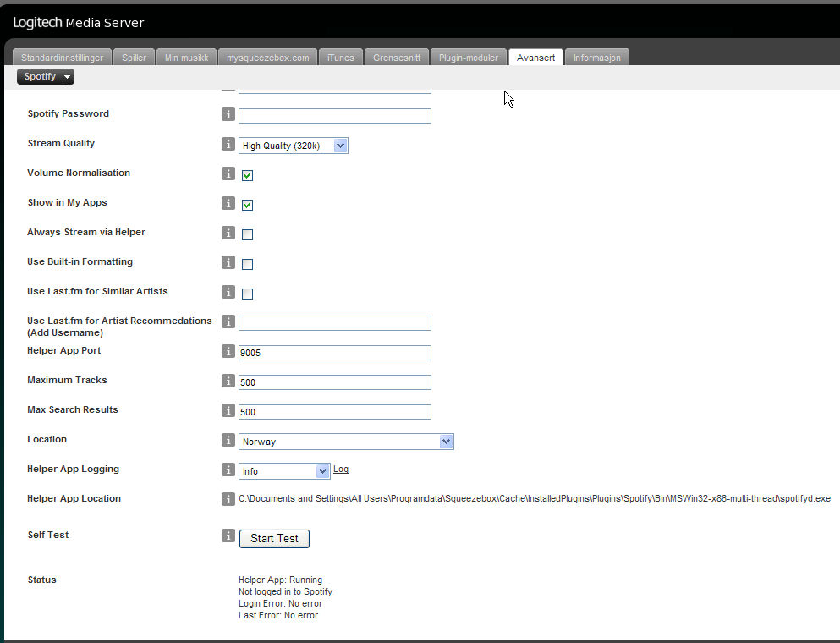This screenshot has height=643, width=840.
Task: Click the info icon for Stream Quality
Action: 228,144
